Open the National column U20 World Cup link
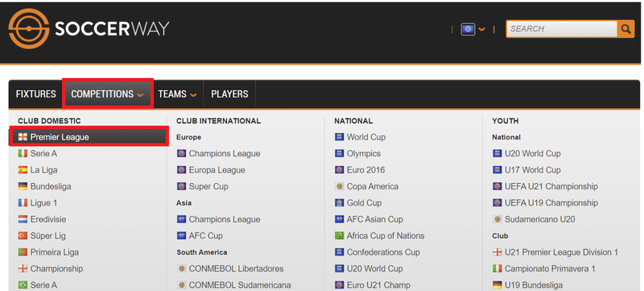 pyautogui.click(x=374, y=268)
